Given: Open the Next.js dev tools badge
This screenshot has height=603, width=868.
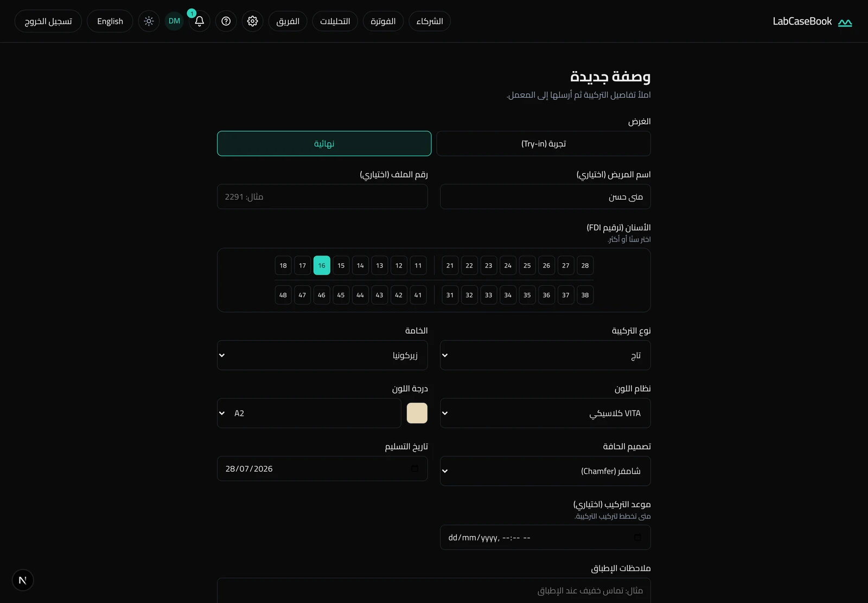Looking at the screenshot, I should pos(23,580).
